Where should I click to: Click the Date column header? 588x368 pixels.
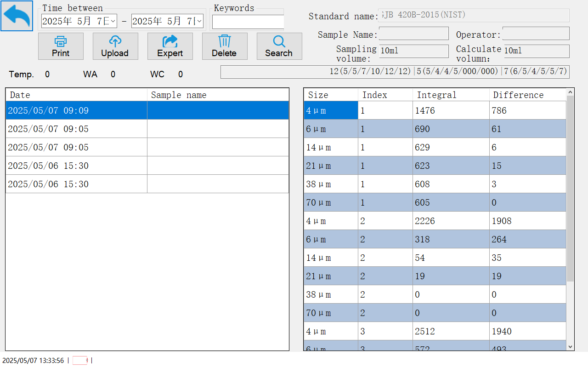coord(76,95)
